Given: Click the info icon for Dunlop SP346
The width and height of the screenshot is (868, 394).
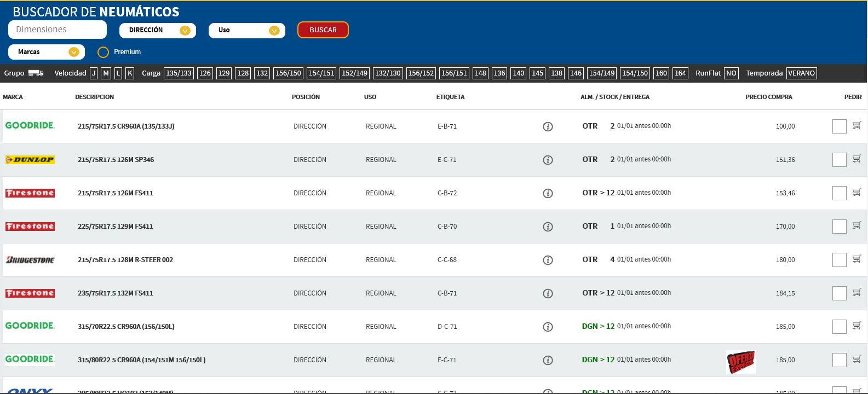Looking at the screenshot, I should point(548,160).
